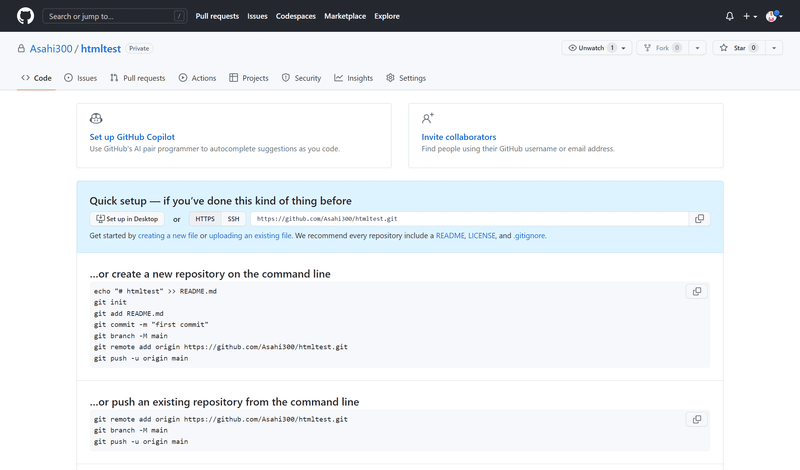This screenshot has height=470, width=800.
Task: Click creating a new file link
Action: (x=168, y=236)
